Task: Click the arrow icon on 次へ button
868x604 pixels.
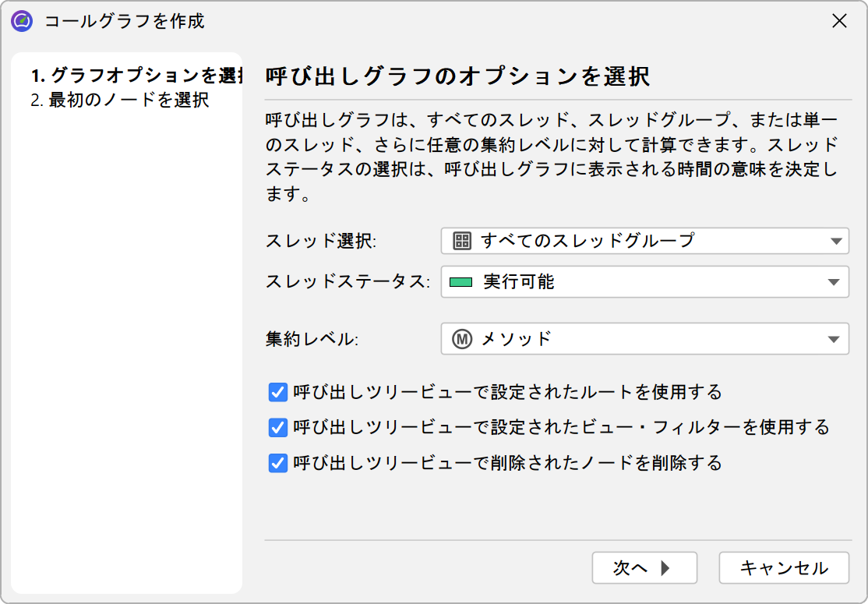Action: (x=665, y=568)
